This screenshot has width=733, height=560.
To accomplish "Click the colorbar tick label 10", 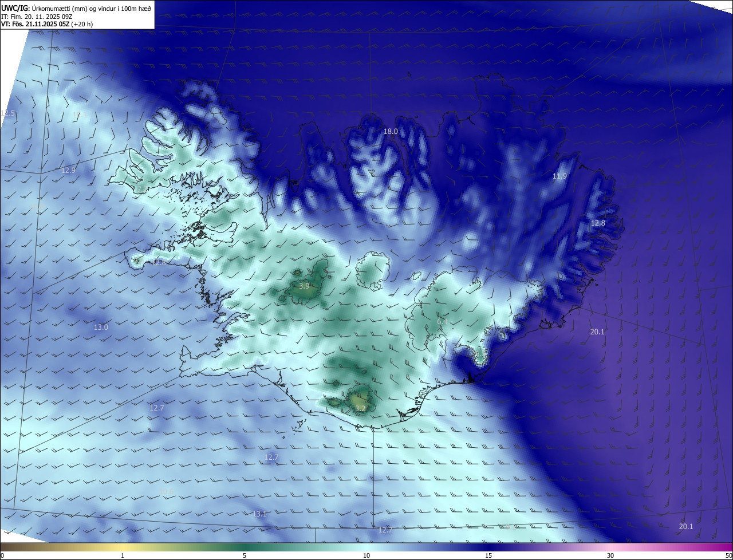I will (366, 555).
